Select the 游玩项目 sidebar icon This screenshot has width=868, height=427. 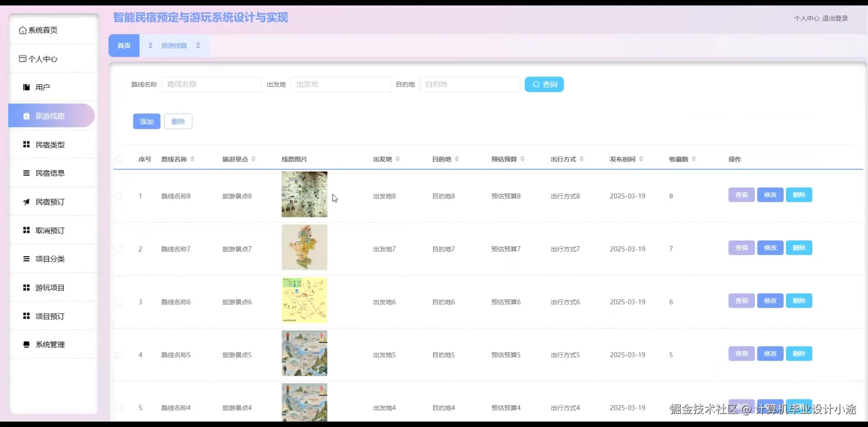26,287
